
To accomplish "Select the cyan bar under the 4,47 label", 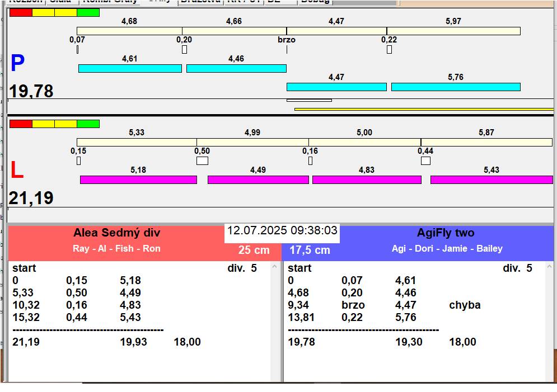I will tap(336, 87).
